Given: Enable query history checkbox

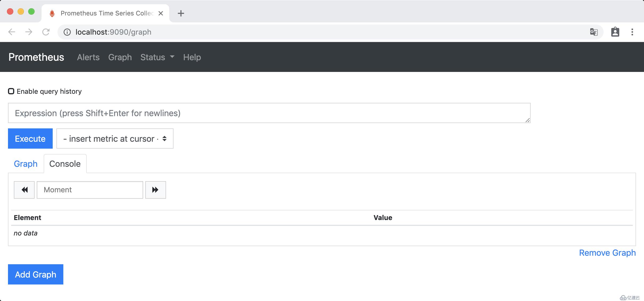Looking at the screenshot, I should 11,91.
